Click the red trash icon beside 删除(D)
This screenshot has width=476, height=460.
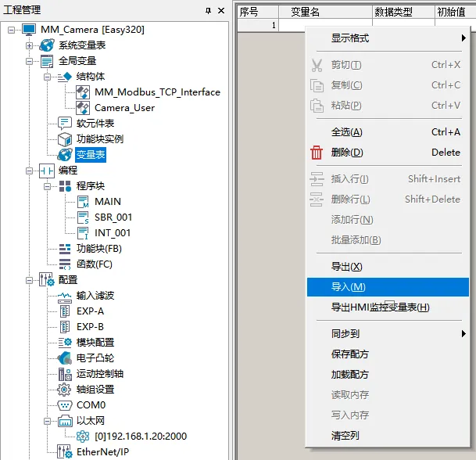point(317,153)
